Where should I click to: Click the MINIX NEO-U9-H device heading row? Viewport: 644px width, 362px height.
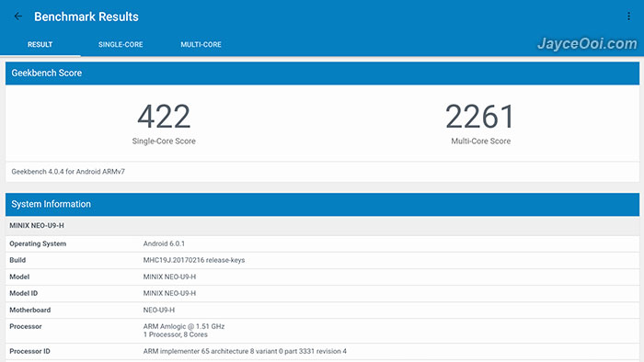pos(322,225)
